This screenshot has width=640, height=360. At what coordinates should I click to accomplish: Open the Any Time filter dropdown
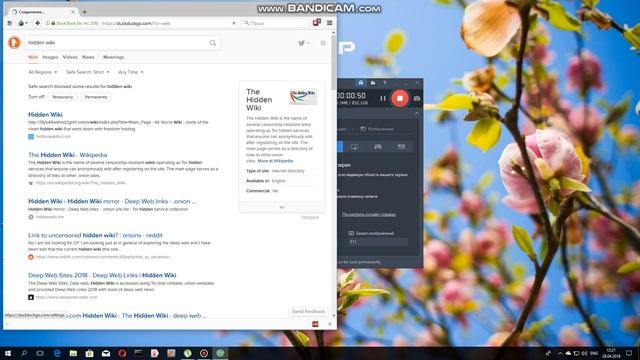pos(131,72)
